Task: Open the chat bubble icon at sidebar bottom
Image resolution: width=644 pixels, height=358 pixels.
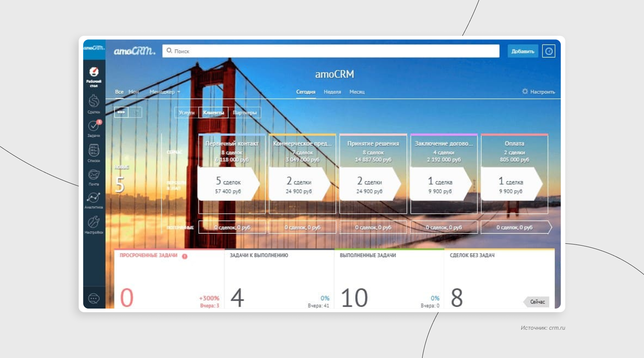Action: tap(94, 298)
